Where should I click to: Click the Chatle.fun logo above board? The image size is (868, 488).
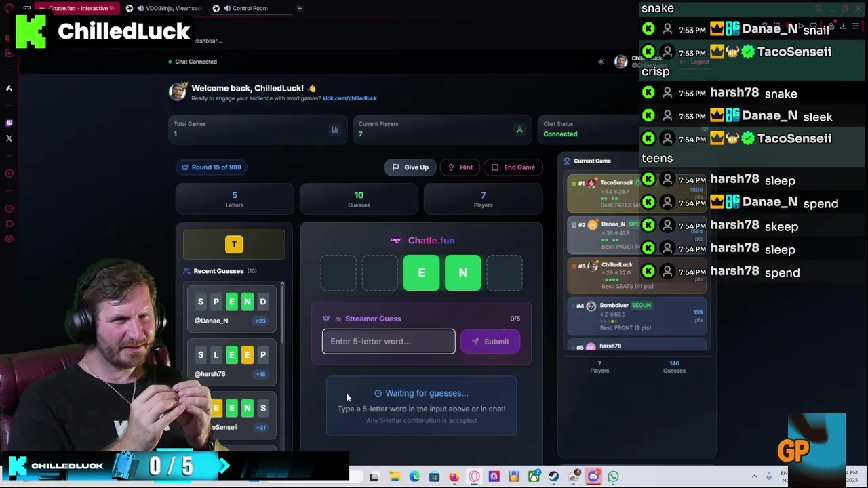[x=395, y=241]
